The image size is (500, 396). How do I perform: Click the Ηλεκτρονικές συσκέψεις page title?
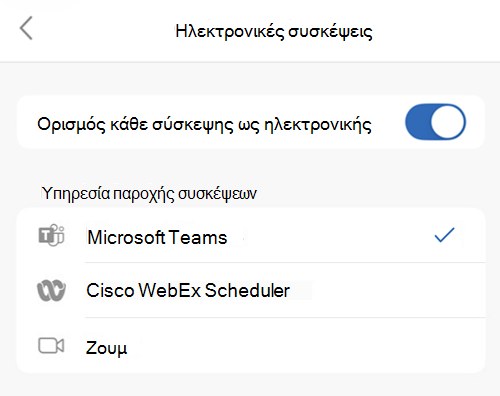click(274, 32)
